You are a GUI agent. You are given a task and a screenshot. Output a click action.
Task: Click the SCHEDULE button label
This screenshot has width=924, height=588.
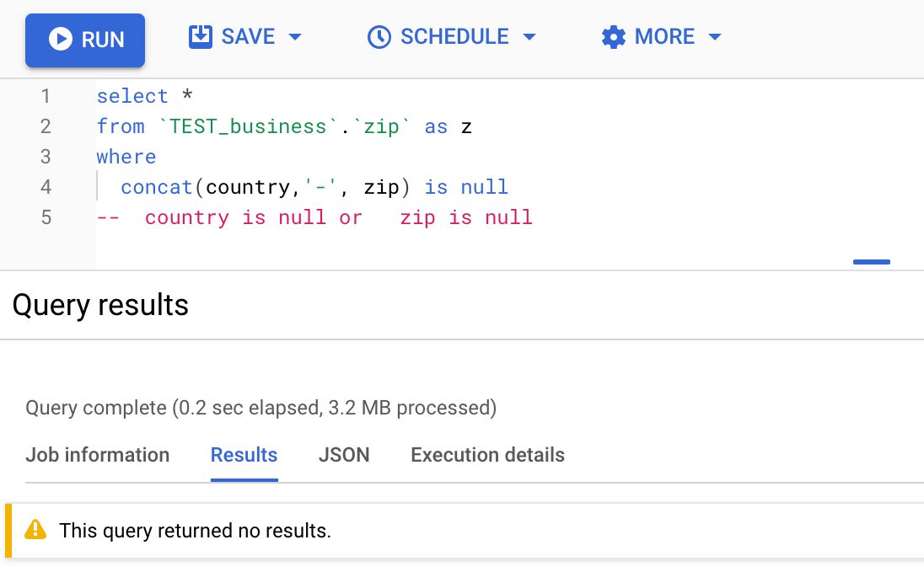coord(454,36)
